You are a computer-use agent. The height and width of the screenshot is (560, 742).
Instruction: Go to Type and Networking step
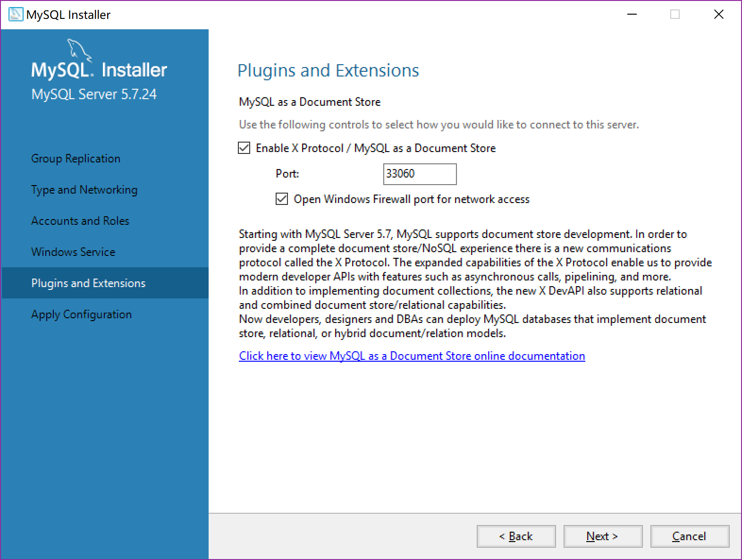click(84, 190)
